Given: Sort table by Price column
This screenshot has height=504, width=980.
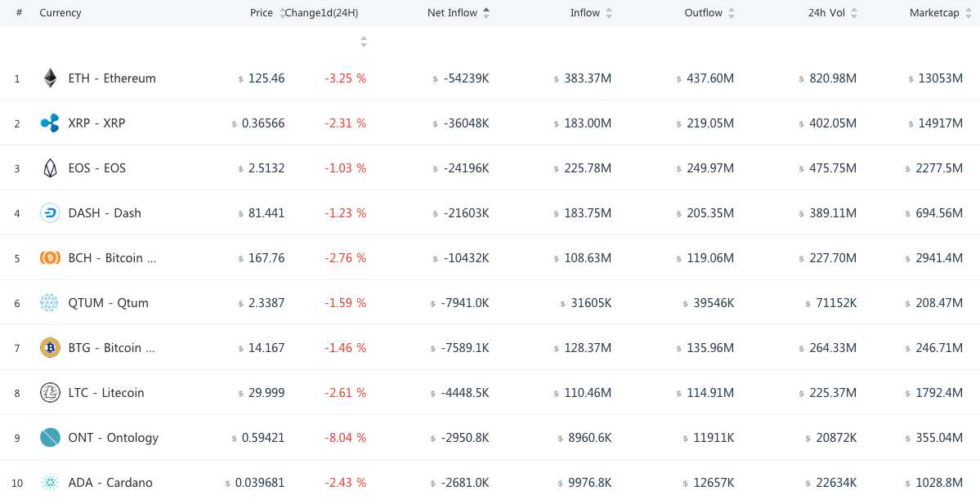Looking at the screenshot, I should [262, 13].
